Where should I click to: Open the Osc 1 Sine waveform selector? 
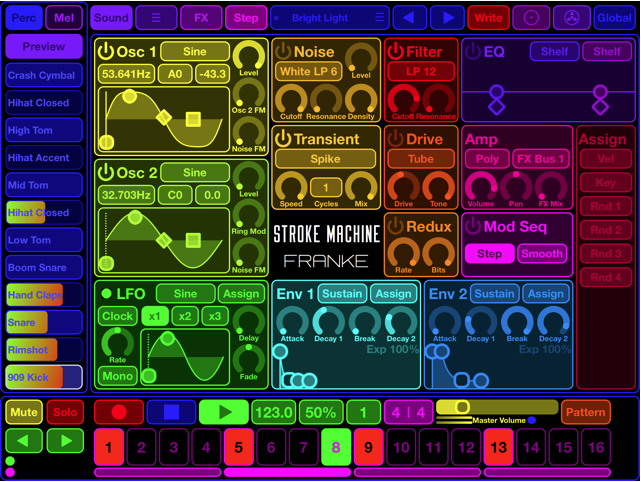pyautogui.click(x=194, y=52)
